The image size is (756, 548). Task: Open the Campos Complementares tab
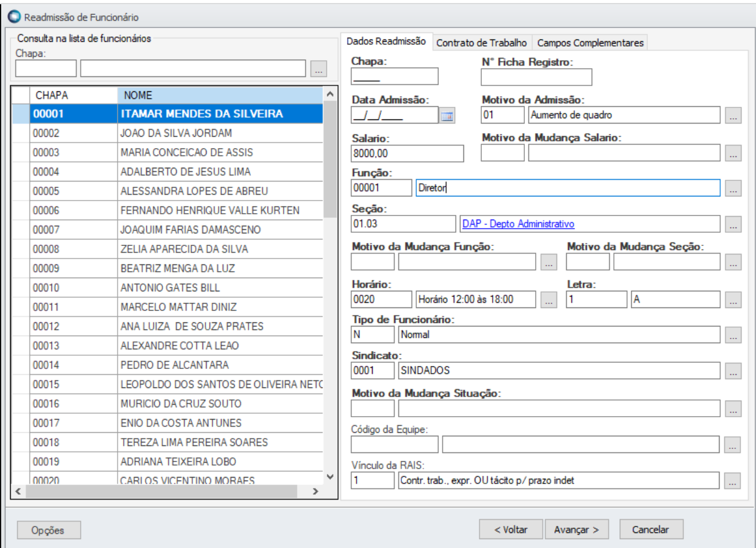(590, 43)
